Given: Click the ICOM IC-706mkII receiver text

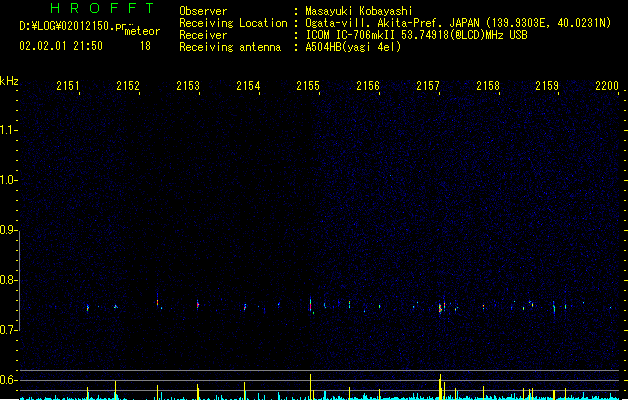Looking at the screenshot, I should tap(416, 35).
